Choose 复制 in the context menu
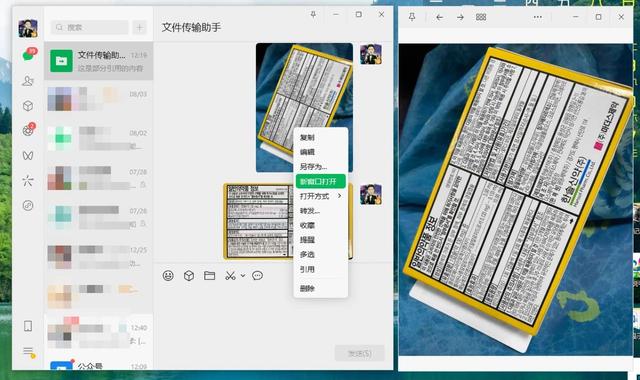 click(x=320, y=138)
